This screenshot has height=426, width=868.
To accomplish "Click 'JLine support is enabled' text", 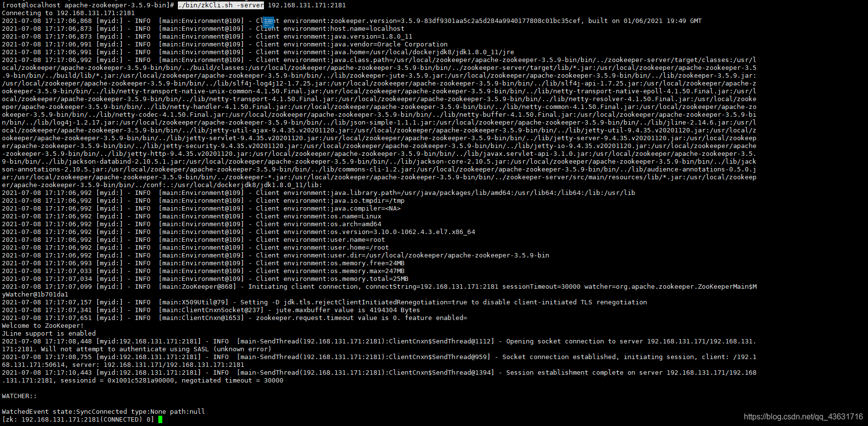I will (x=49, y=334).
